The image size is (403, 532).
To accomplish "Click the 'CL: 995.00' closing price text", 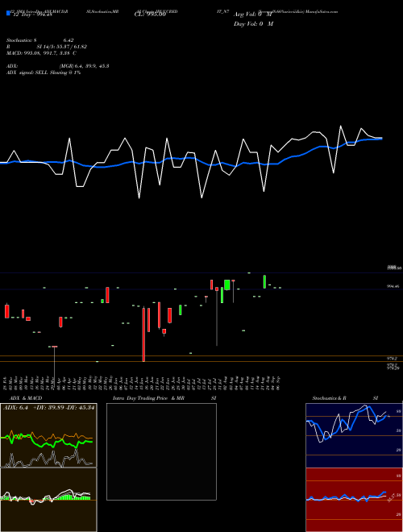I will [x=150, y=15].
